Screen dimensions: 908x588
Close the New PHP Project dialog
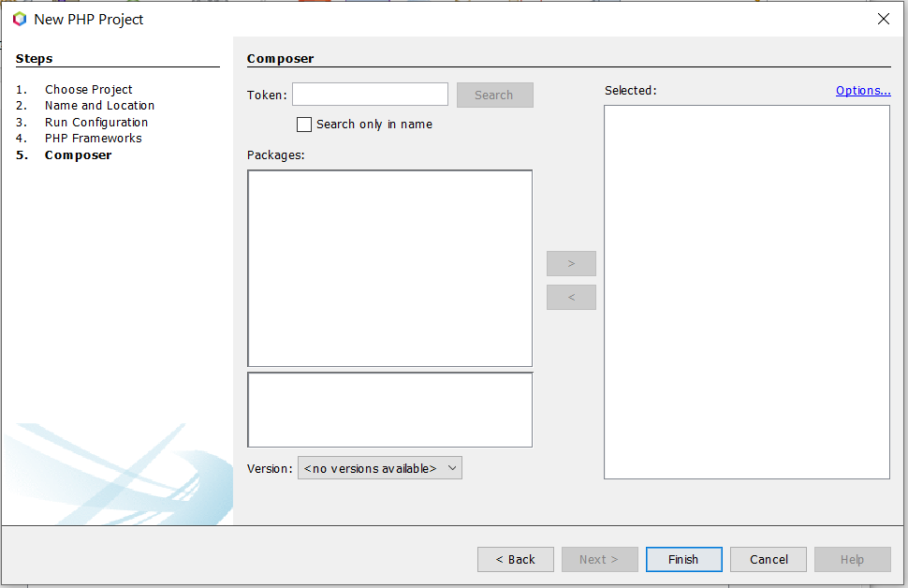[883, 19]
